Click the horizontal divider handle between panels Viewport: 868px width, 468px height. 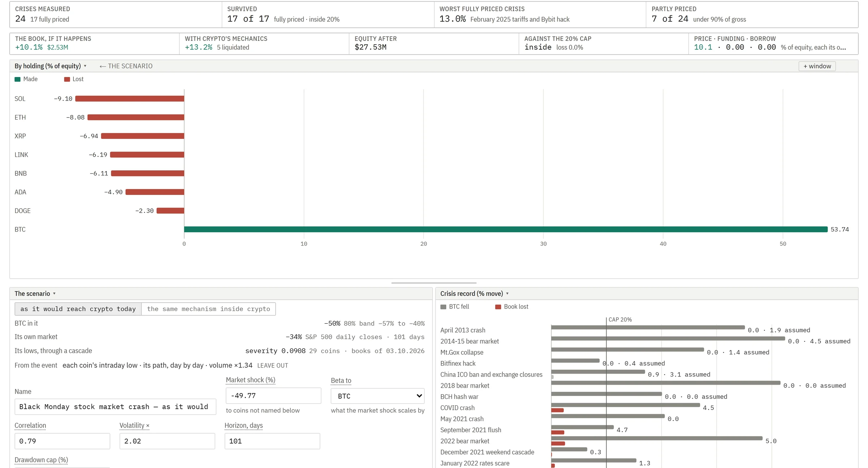434,283
